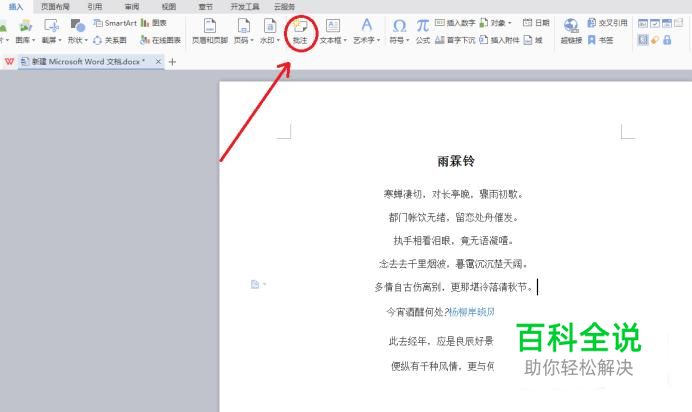Click the eraser reset form fields icon

[x=655, y=40]
